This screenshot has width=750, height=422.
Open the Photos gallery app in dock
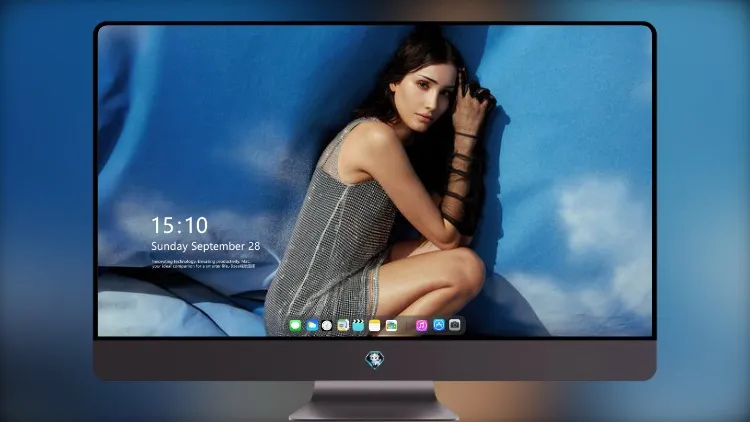click(391, 325)
